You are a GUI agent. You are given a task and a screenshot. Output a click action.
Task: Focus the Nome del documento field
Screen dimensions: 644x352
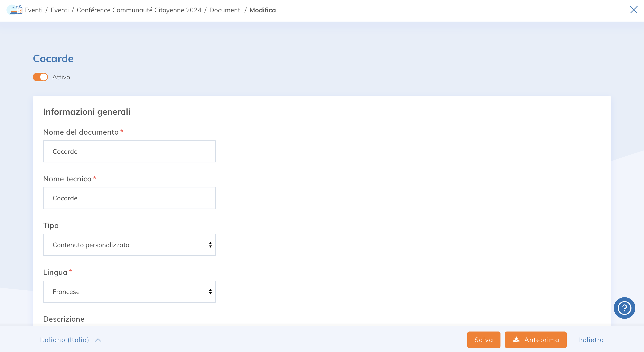129,151
